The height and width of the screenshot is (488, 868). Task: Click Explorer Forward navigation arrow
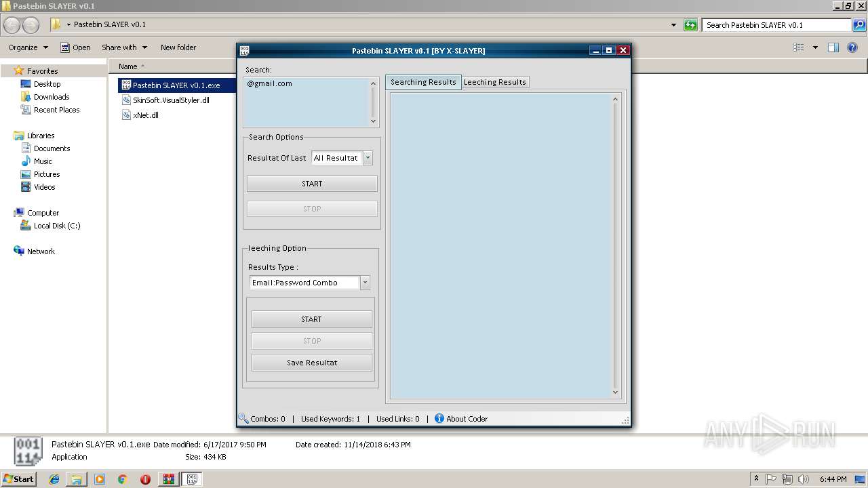[x=31, y=25]
